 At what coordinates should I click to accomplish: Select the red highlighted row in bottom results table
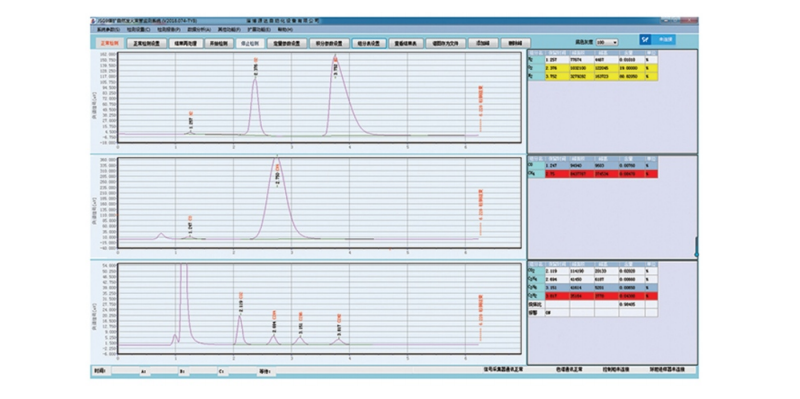[592, 296]
